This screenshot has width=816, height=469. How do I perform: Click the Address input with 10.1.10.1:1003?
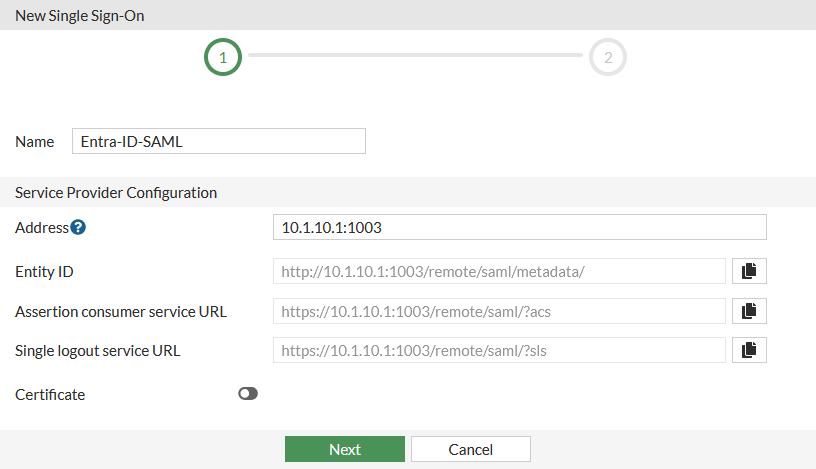[519, 227]
